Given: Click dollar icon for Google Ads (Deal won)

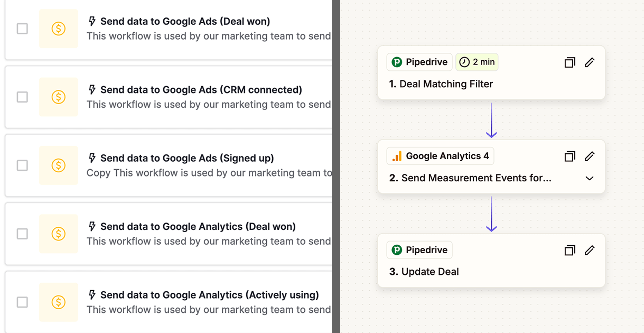Looking at the screenshot, I should (x=59, y=29).
